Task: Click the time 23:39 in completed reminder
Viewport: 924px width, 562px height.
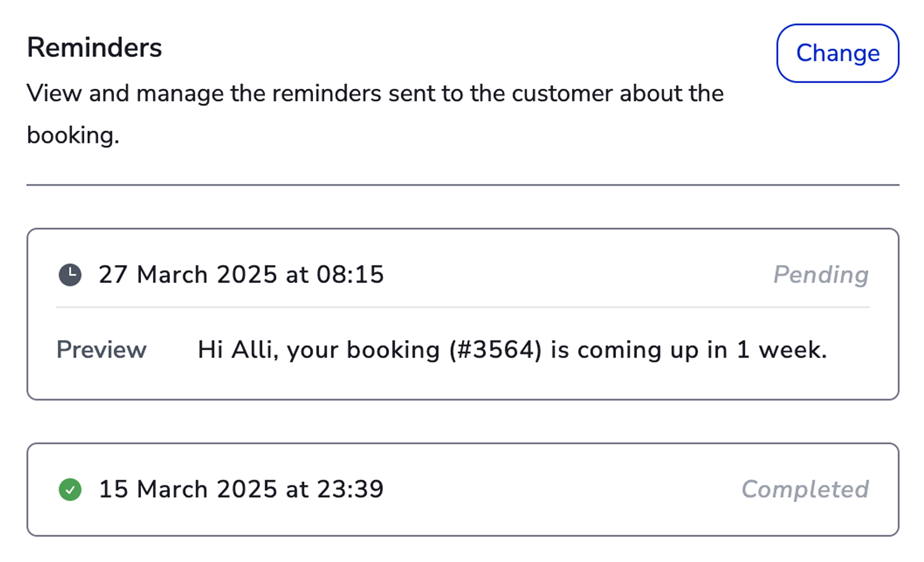Action: point(350,490)
